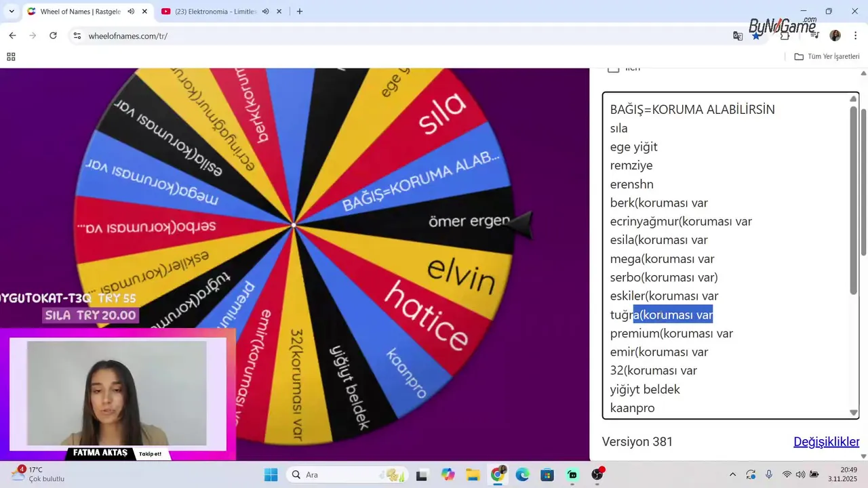View site information icon in address bar

(77, 36)
